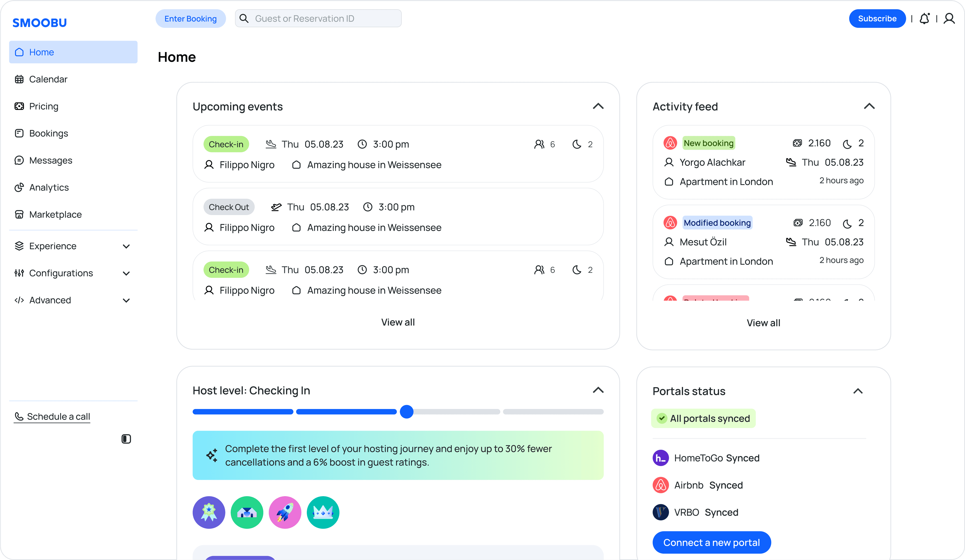Click the Host level progress slider handle
The height and width of the screenshot is (560, 965).
pos(407,412)
